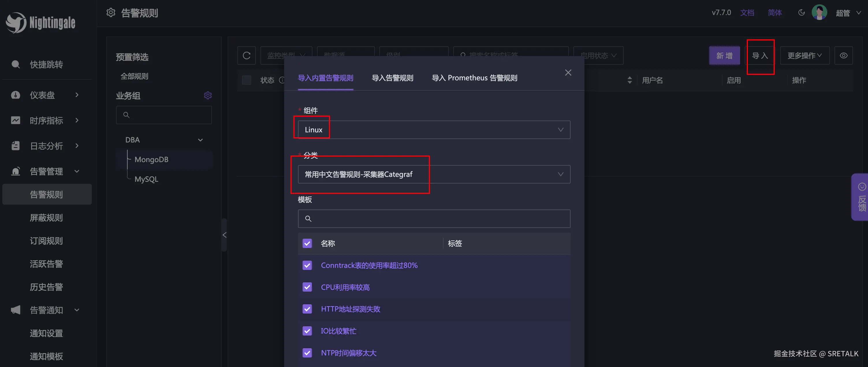
Task: Toggle dark mode with the moon icon
Action: pyautogui.click(x=801, y=12)
